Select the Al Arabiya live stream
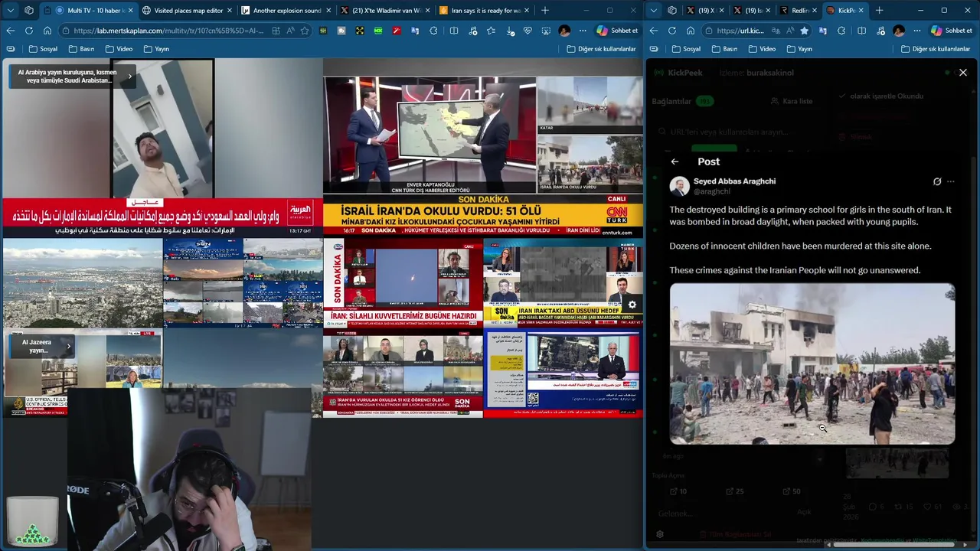This screenshot has width=980, height=551. click(162, 148)
